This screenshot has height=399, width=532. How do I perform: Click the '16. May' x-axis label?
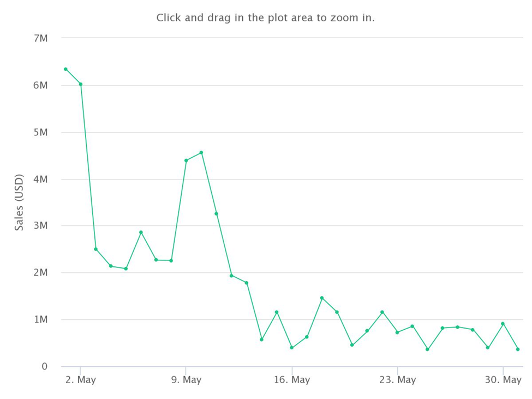pos(292,380)
